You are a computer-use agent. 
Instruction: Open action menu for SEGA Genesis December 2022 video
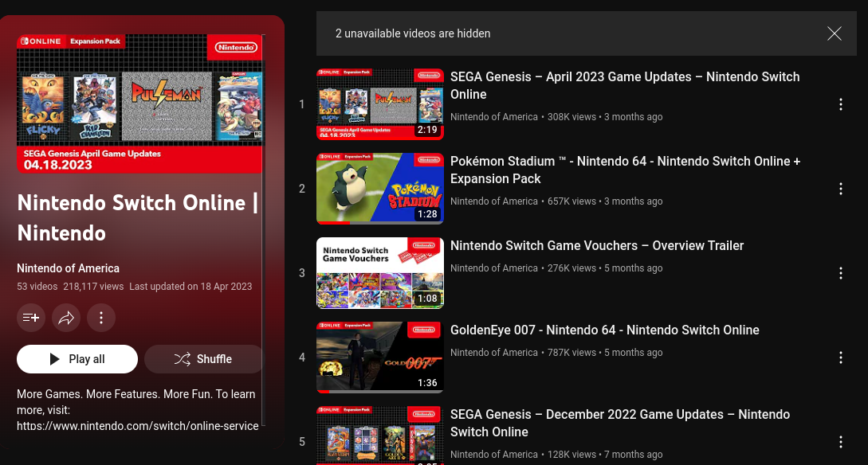point(840,442)
